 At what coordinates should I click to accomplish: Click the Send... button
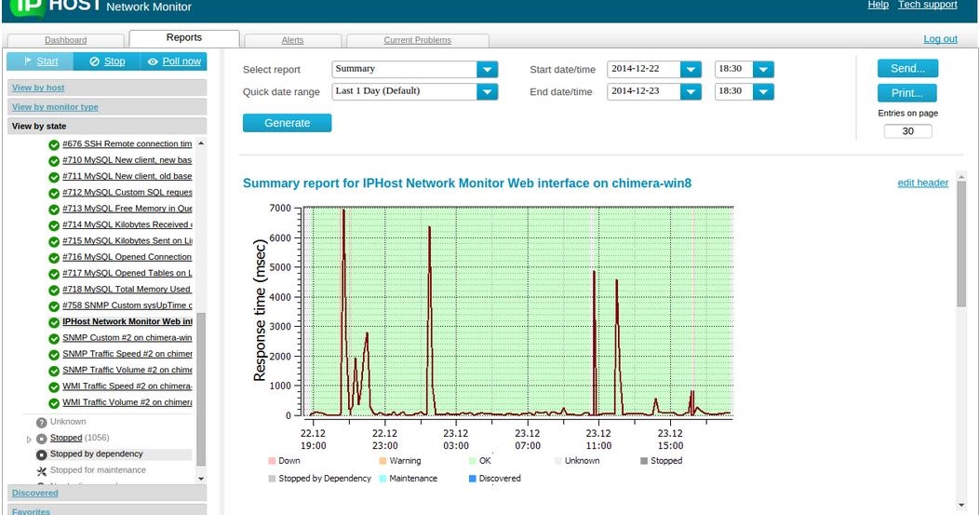click(x=907, y=68)
